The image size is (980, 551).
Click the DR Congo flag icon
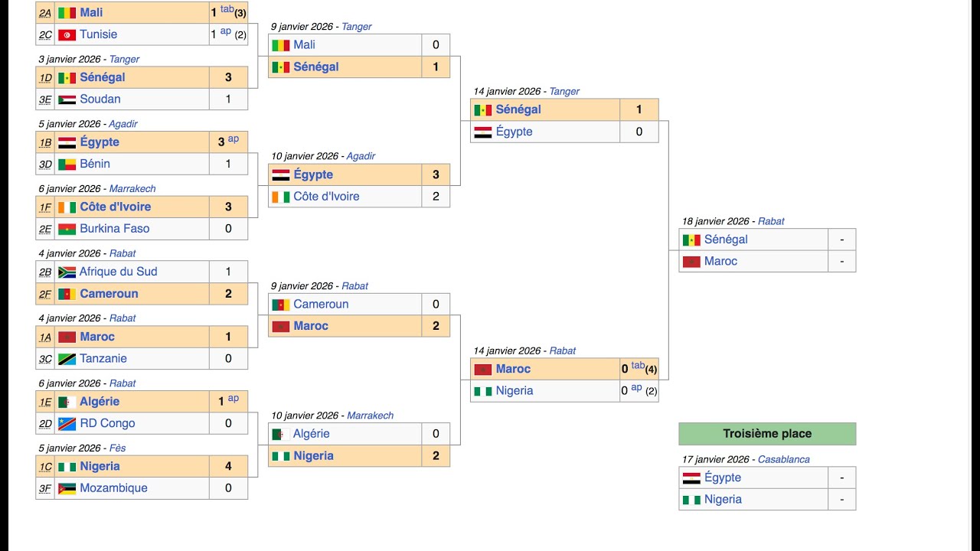pos(67,423)
